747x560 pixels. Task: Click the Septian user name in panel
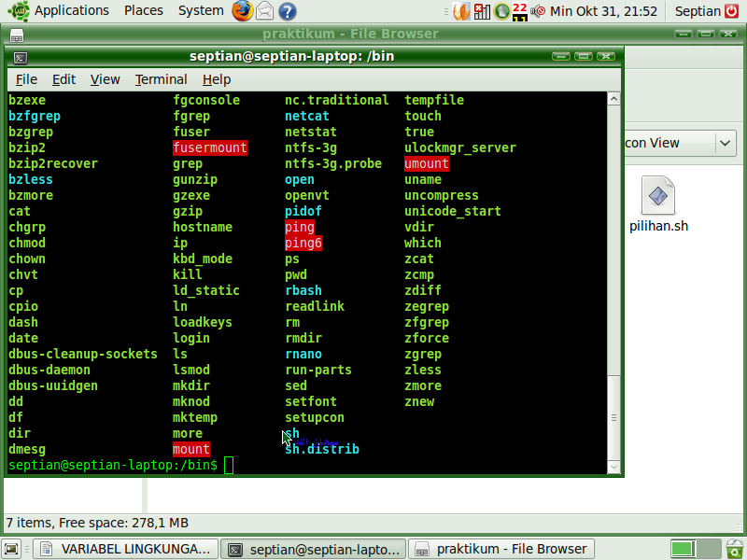coord(698,11)
